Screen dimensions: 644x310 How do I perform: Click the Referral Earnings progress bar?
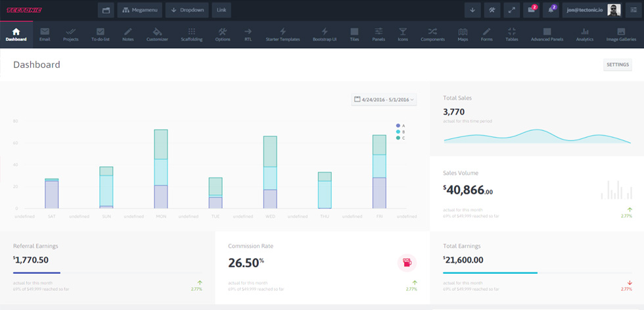click(x=107, y=272)
